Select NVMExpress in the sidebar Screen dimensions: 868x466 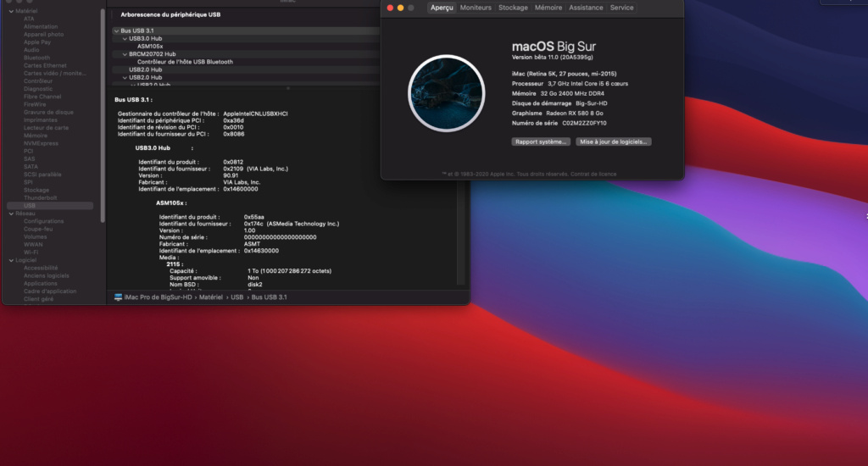coord(41,143)
